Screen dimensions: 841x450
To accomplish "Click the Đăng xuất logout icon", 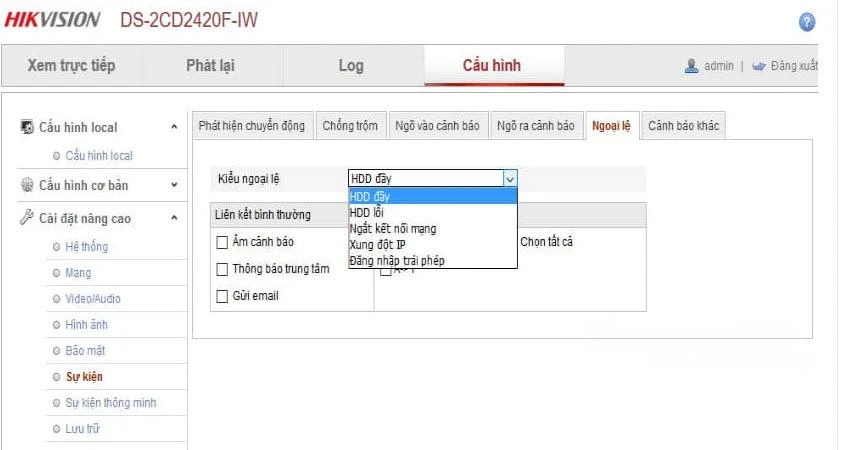I will (x=759, y=66).
